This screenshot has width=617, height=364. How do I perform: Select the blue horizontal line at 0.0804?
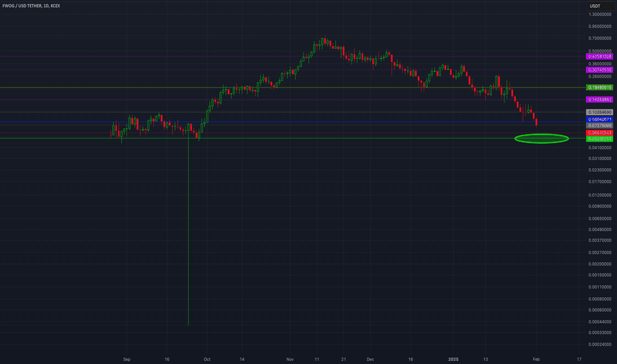(x=291, y=122)
